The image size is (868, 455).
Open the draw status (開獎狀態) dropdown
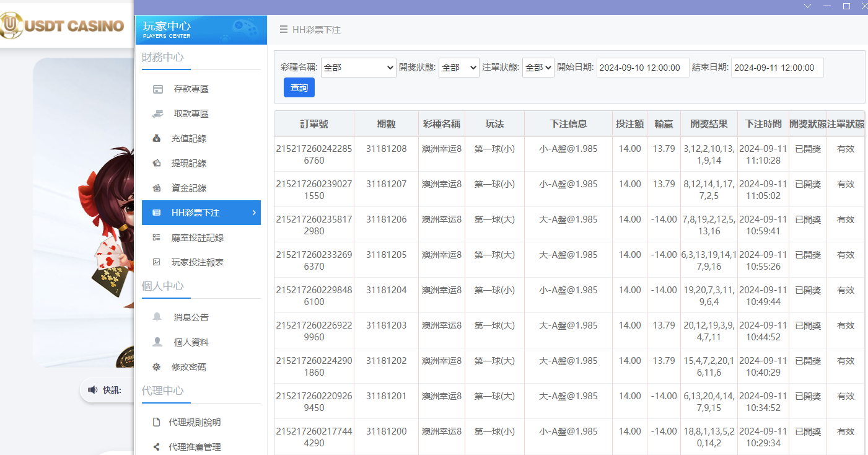click(x=458, y=68)
